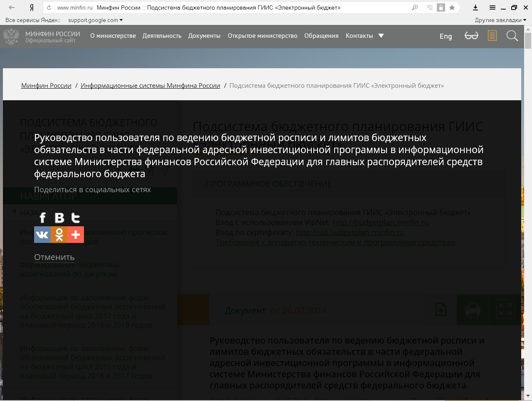Viewport: 532px width, 401px height.
Task: Open the Контакты menu
Action: pyautogui.click(x=359, y=36)
